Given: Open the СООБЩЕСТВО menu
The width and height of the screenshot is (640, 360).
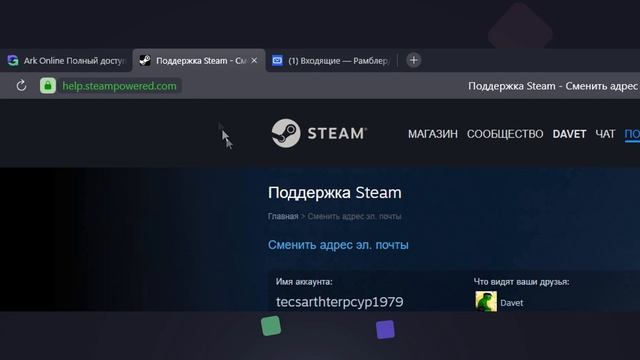Looking at the screenshot, I should coord(505,134).
